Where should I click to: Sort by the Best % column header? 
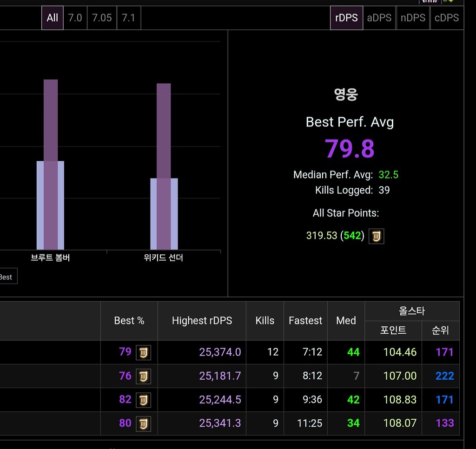pos(129,321)
